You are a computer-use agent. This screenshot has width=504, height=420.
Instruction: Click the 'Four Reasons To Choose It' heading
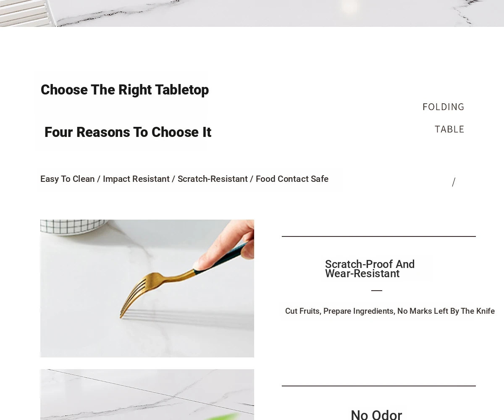[x=128, y=132]
